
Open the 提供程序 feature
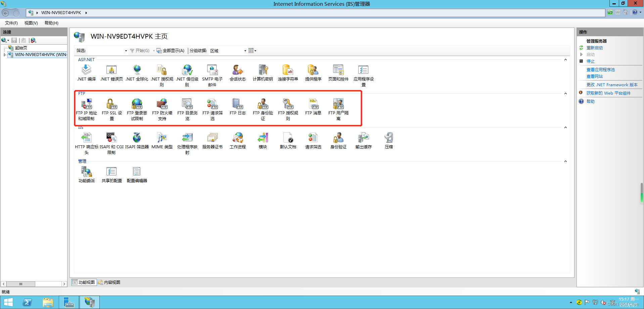point(313,73)
